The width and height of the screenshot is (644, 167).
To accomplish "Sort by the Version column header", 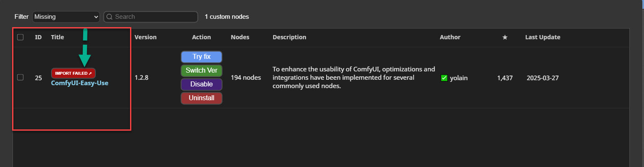I will click(x=146, y=37).
